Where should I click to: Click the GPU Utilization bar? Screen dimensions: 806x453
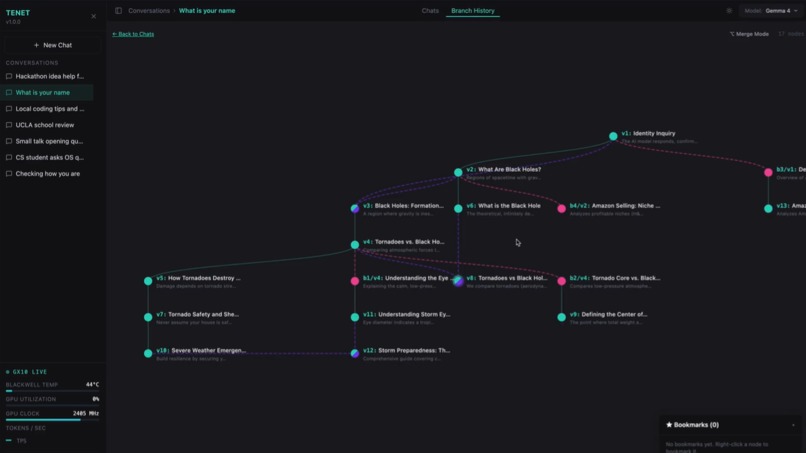(x=52, y=405)
